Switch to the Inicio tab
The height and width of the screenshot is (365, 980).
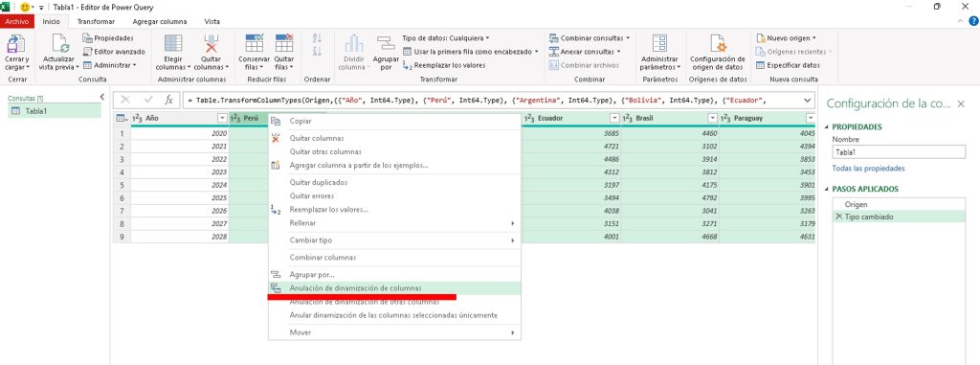51,21
